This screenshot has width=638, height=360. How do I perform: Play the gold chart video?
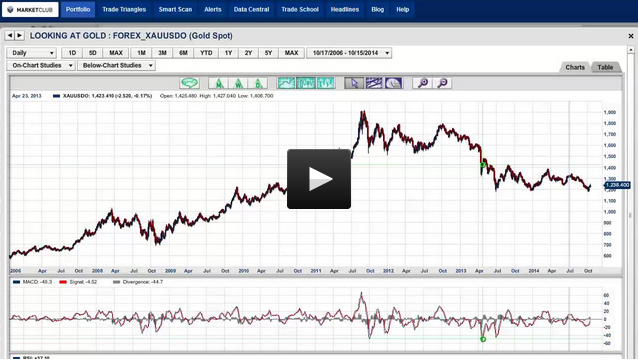[319, 179]
